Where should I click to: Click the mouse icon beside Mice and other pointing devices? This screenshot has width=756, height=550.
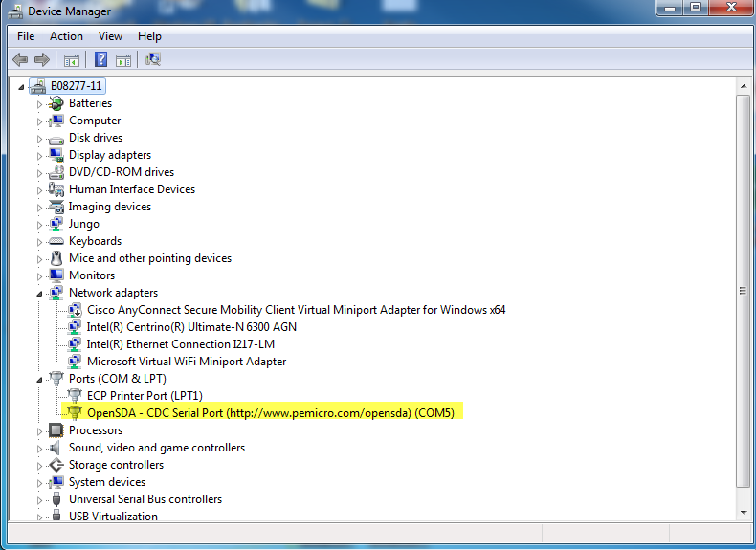coord(56,258)
